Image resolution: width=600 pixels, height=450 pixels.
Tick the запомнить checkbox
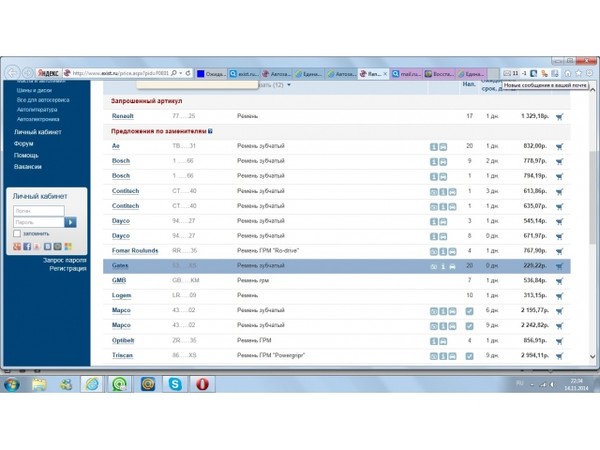point(17,233)
